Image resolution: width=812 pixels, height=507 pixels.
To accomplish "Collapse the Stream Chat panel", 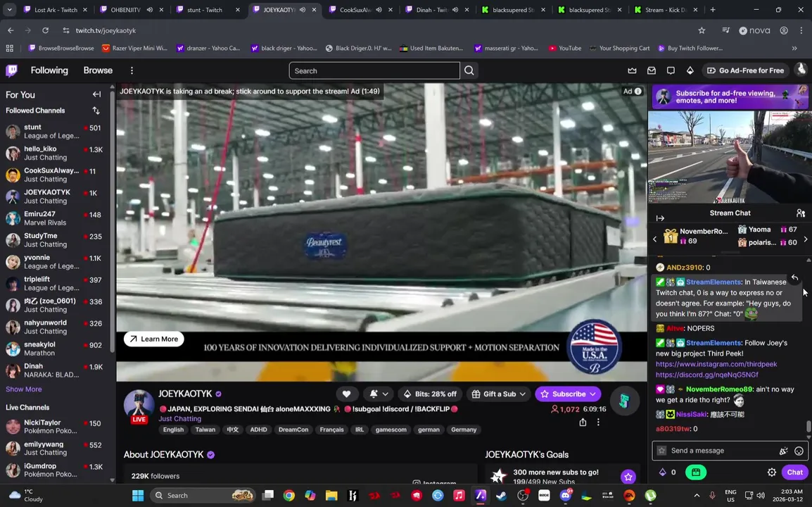I will (660, 218).
